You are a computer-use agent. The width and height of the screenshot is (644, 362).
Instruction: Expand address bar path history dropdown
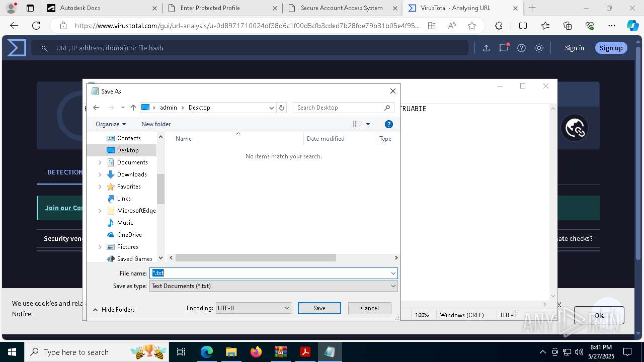pos(271,108)
